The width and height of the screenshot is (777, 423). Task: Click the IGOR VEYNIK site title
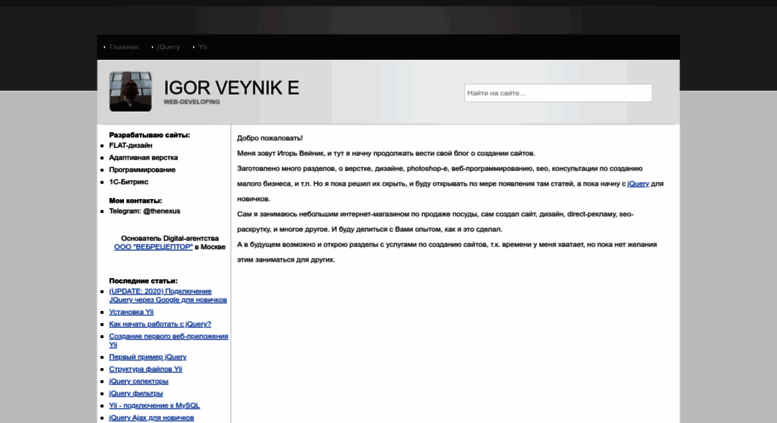231,88
